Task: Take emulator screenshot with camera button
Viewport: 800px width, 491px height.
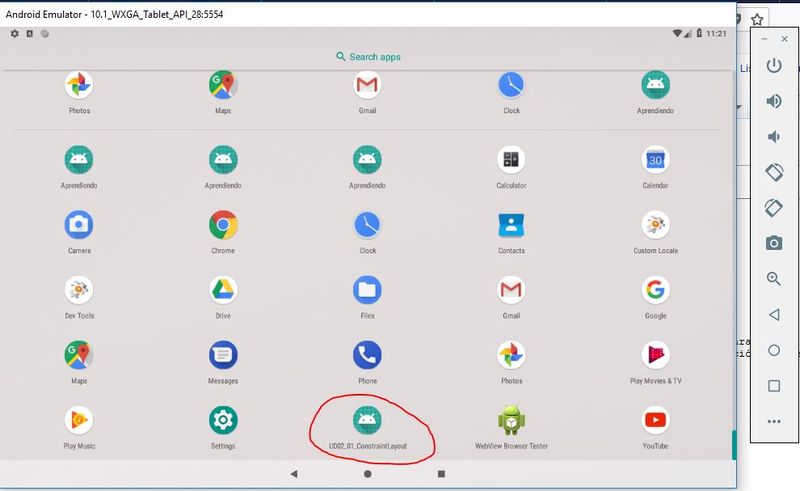Action: (x=774, y=243)
